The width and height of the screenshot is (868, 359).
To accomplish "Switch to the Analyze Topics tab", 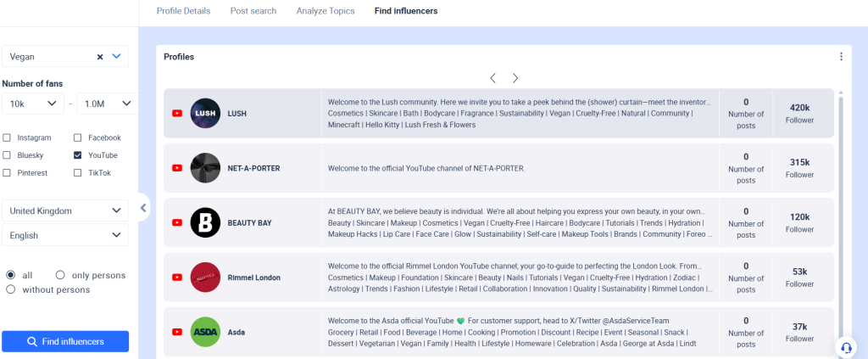I will click(x=325, y=11).
